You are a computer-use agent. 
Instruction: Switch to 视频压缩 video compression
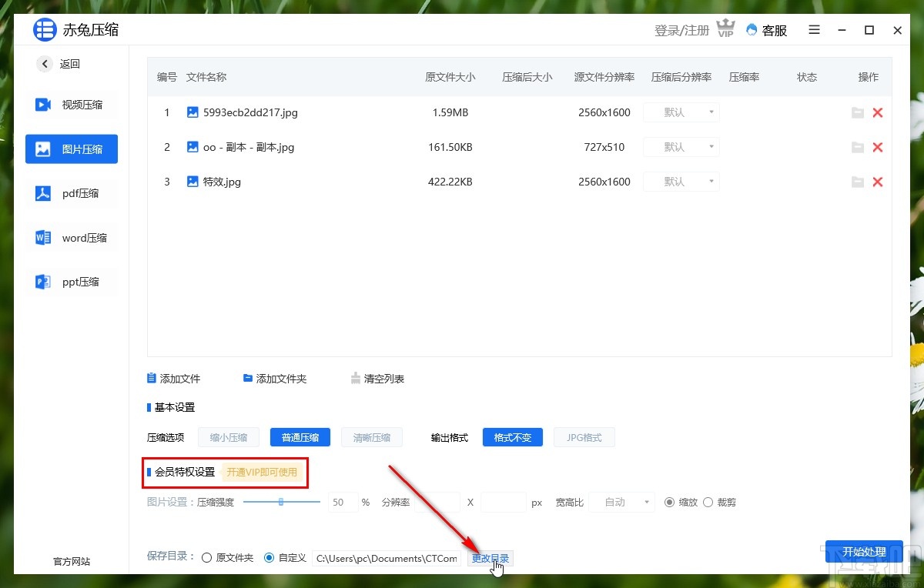pyautogui.click(x=71, y=105)
